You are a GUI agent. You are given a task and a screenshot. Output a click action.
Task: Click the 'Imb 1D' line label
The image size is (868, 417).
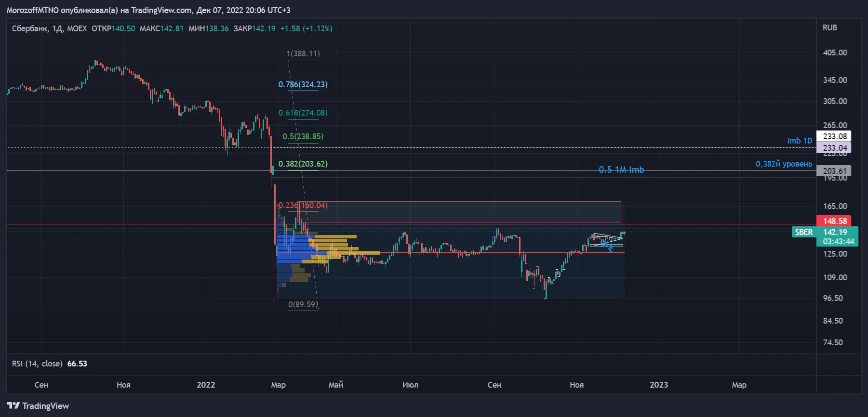800,141
